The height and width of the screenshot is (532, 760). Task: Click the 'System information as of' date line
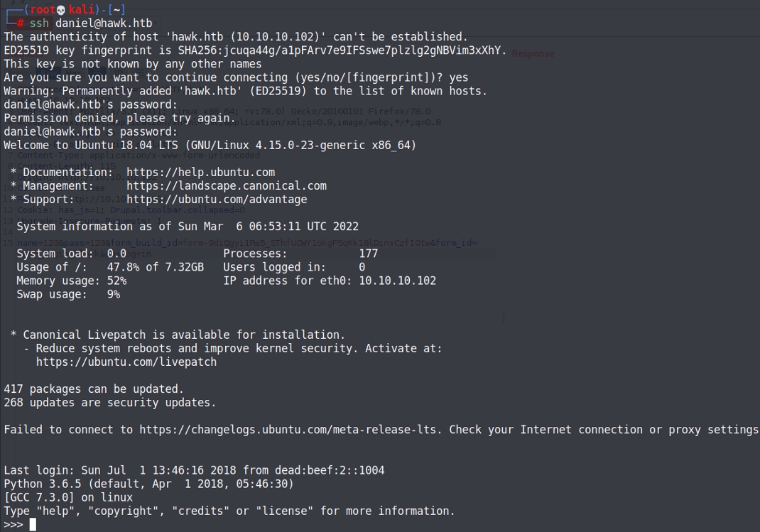point(187,227)
